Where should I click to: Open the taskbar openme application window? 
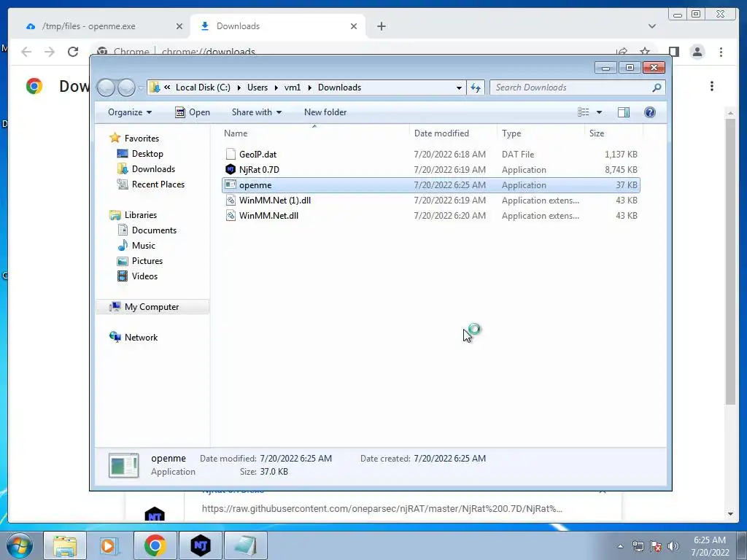[246, 545]
